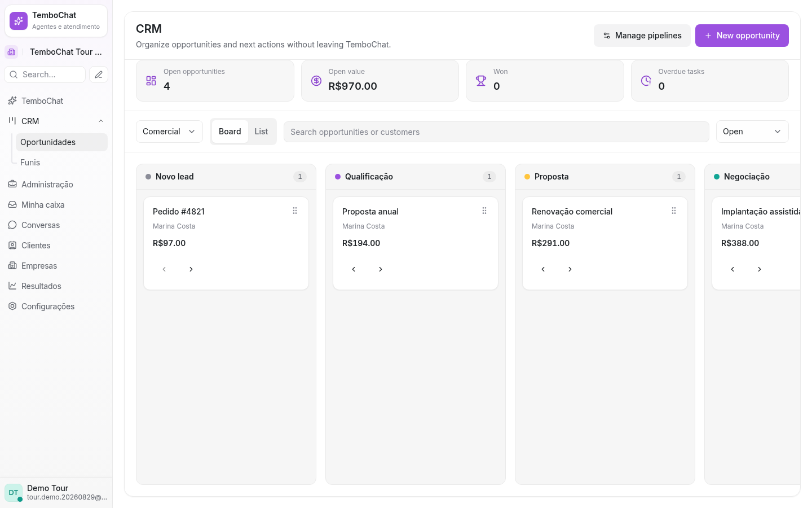Click the Empresas building icon

[x=12, y=265]
